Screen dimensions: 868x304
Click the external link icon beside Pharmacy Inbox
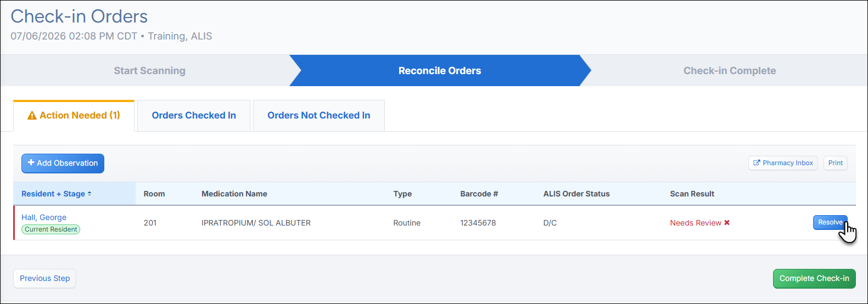pos(757,163)
